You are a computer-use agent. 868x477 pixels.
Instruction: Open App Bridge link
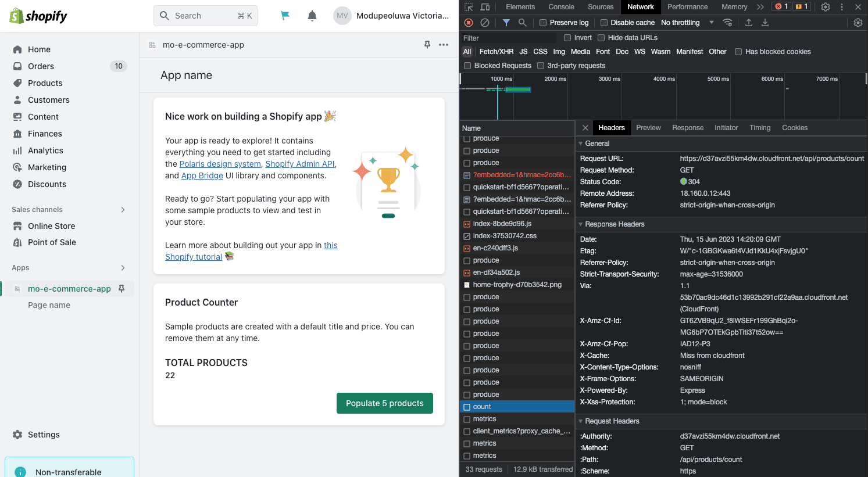(x=202, y=175)
